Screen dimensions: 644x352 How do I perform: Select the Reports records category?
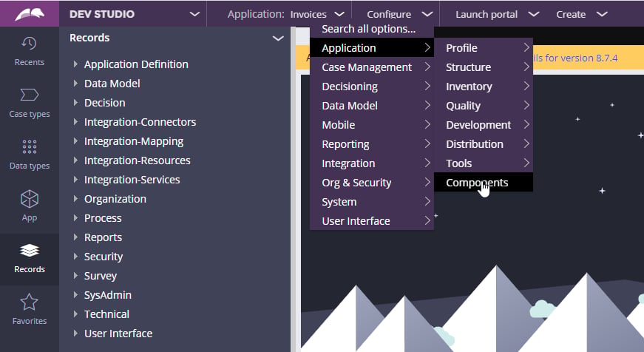pyautogui.click(x=103, y=237)
